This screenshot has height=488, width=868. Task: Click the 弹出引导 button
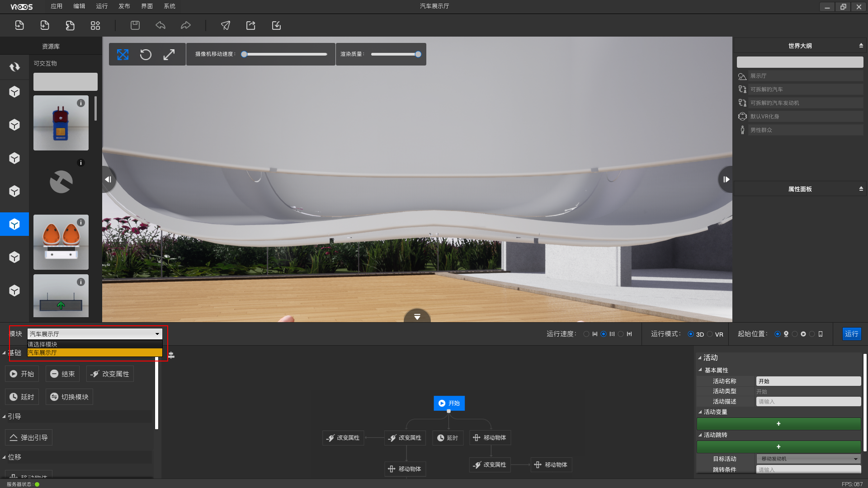point(28,437)
